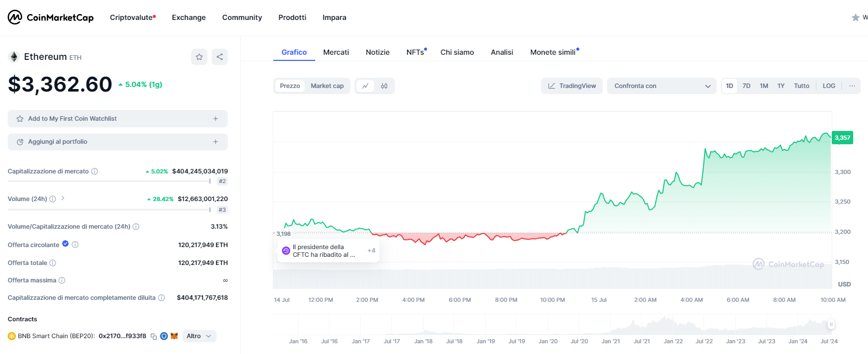Viewport: 868px width, 354px height.
Task: Show info icon for Offerta circolante
Action: tap(75, 245)
